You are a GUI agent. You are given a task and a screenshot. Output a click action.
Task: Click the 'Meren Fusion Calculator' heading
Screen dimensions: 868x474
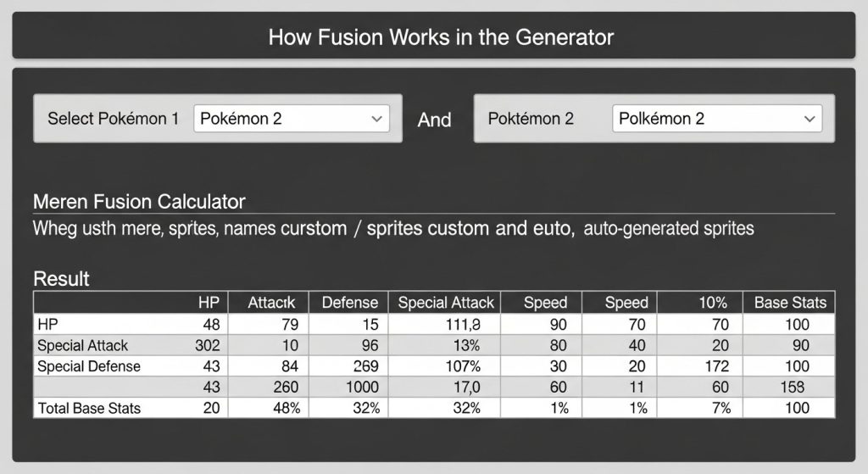click(x=139, y=202)
